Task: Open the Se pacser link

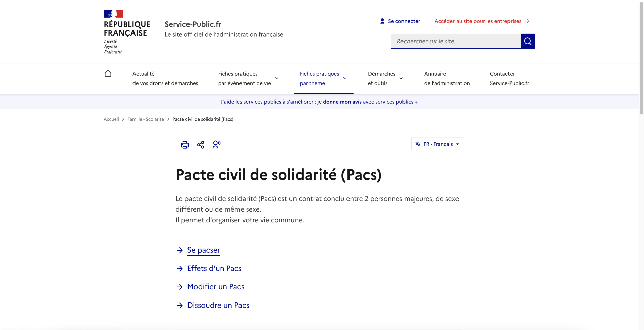Action: coord(204,250)
